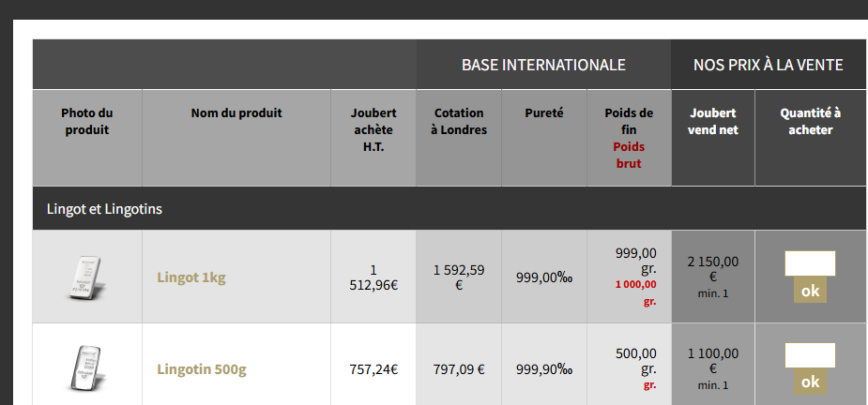This screenshot has height=405, width=868.
Task: Click the 2 150,00 € sale price
Action: pos(713,268)
